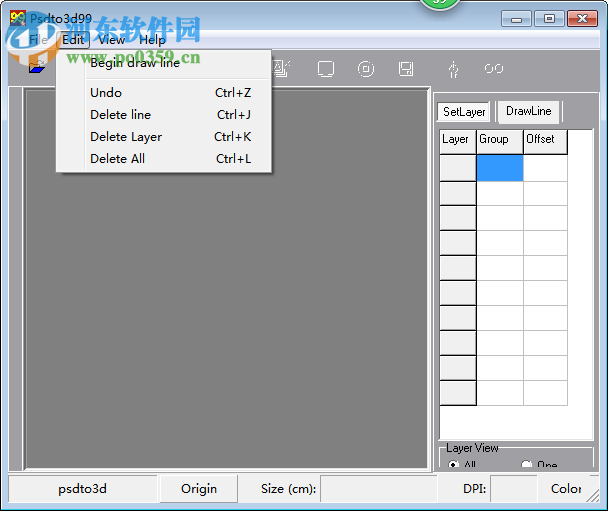Select the One layer view radio button

point(526,464)
